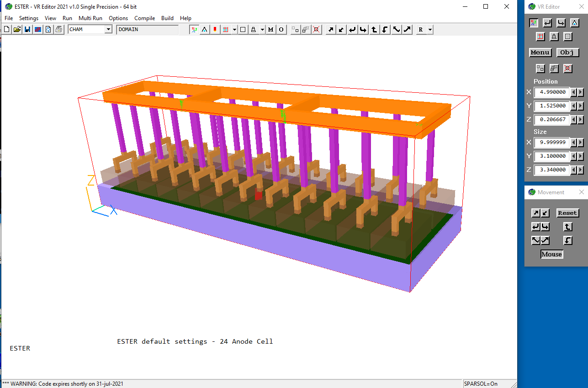This screenshot has width=588, height=388.
Task: Click the new blank document icon
Action: click(x=7, y=30)
